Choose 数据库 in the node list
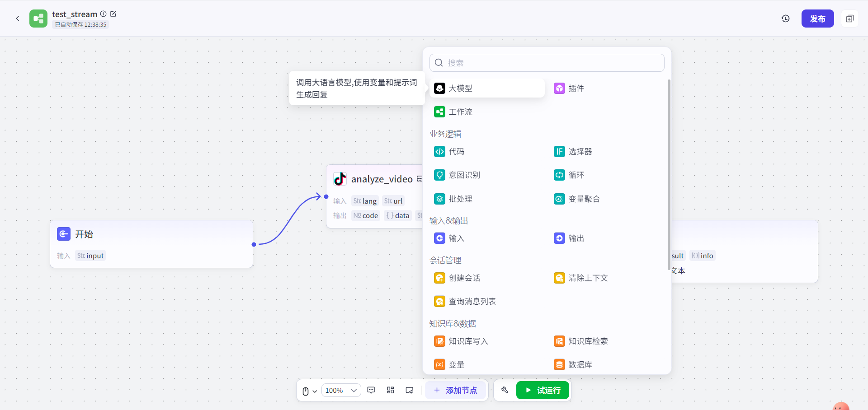 pos(580,364)
